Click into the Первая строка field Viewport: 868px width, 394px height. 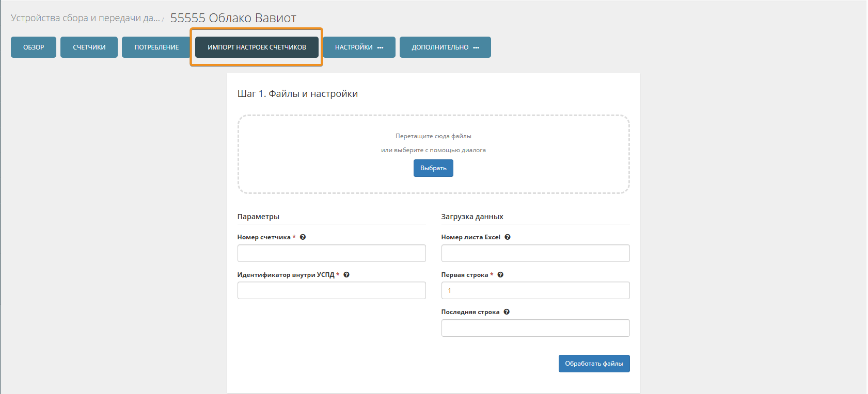535,290
